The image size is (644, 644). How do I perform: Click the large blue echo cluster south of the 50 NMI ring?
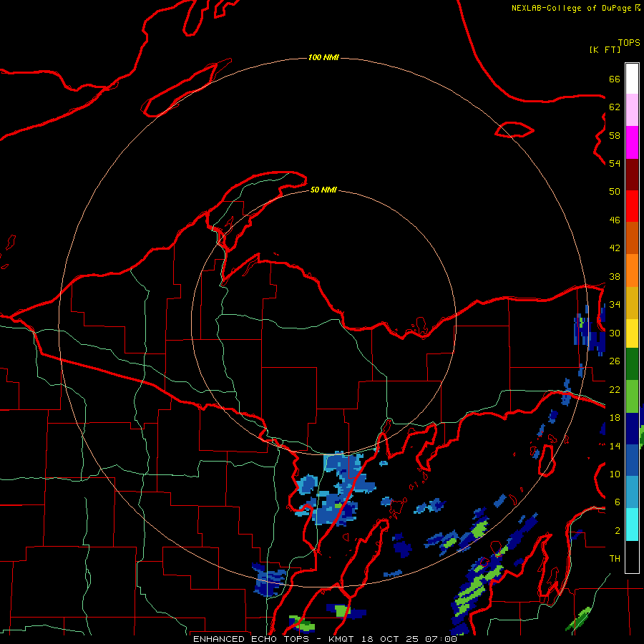(335, 489)
